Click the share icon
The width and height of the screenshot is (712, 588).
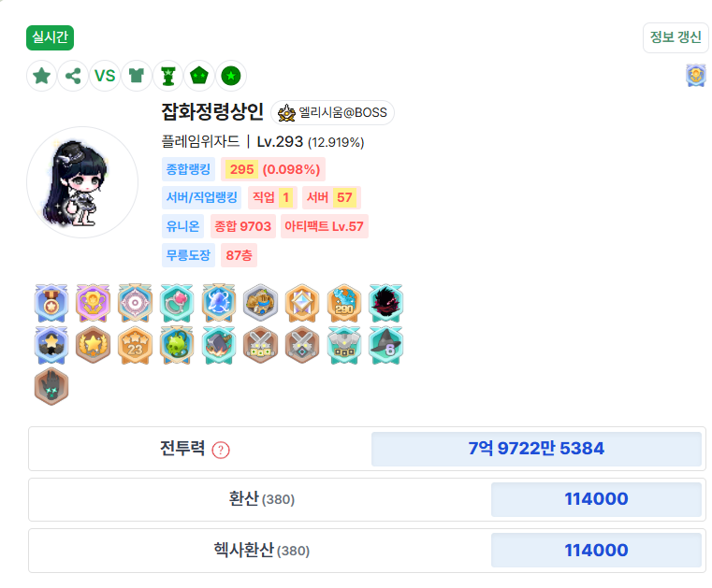(73, 76)
